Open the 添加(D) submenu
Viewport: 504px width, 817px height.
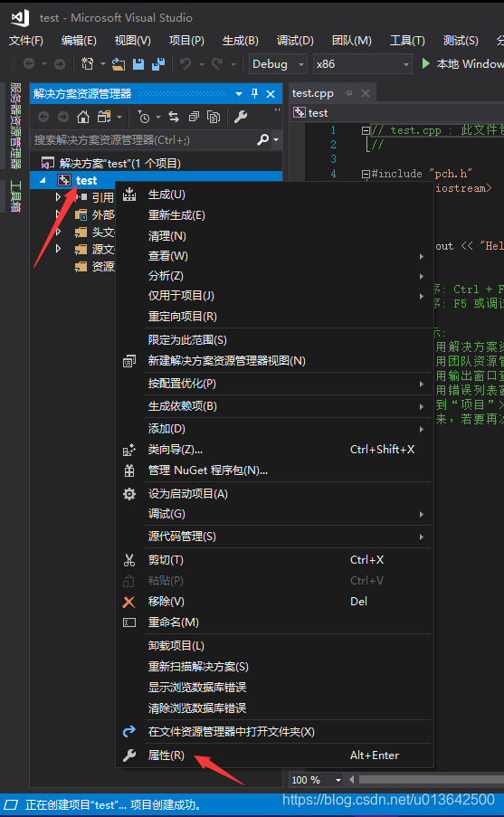pos(166,429)
